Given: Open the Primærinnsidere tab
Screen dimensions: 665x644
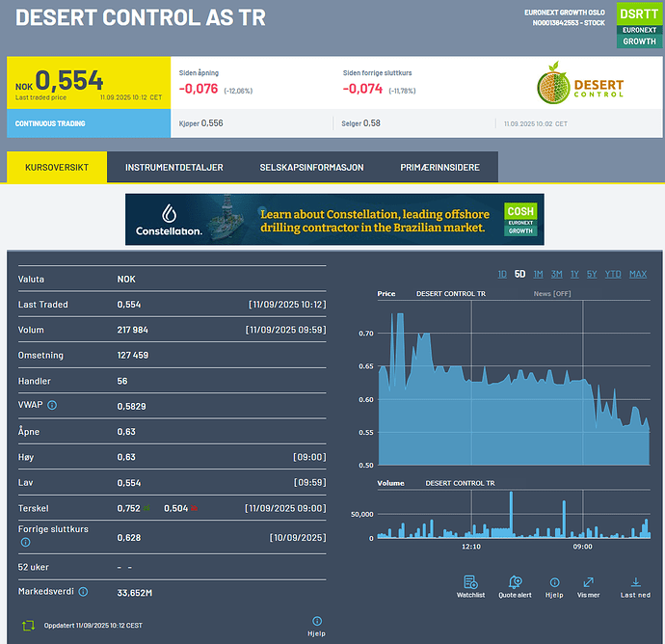Looking at the screenshot, I should coord(439,167).
